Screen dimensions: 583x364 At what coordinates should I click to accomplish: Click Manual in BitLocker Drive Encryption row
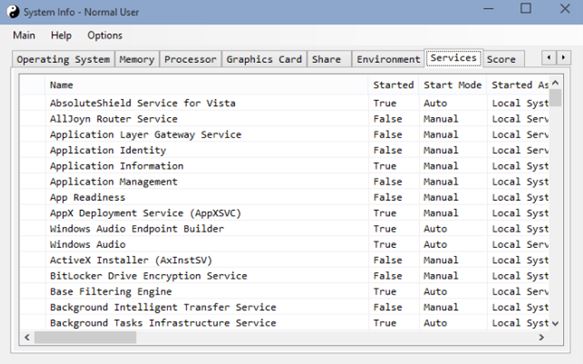point(441,276)
